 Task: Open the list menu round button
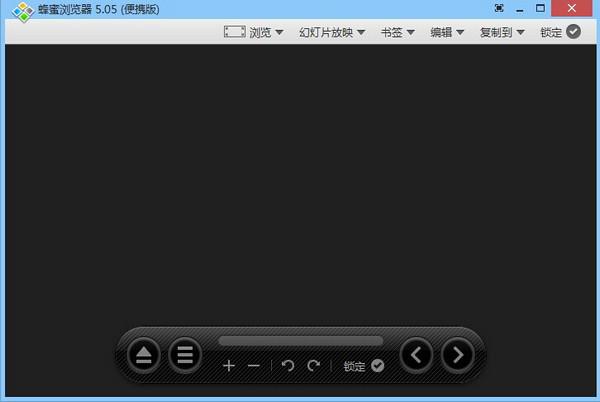pos(184,354)
